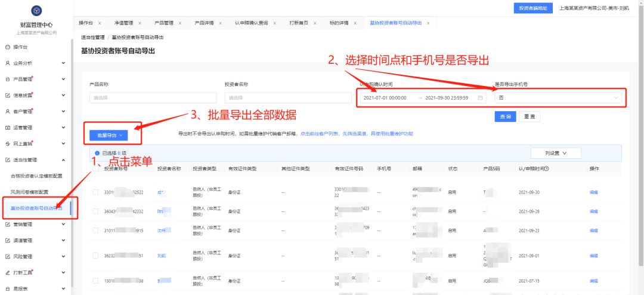Open 风测问卷模板配置 in the sidebar
Image resolution: width=644 pixels, height=295 pixels.
(30, 192)
